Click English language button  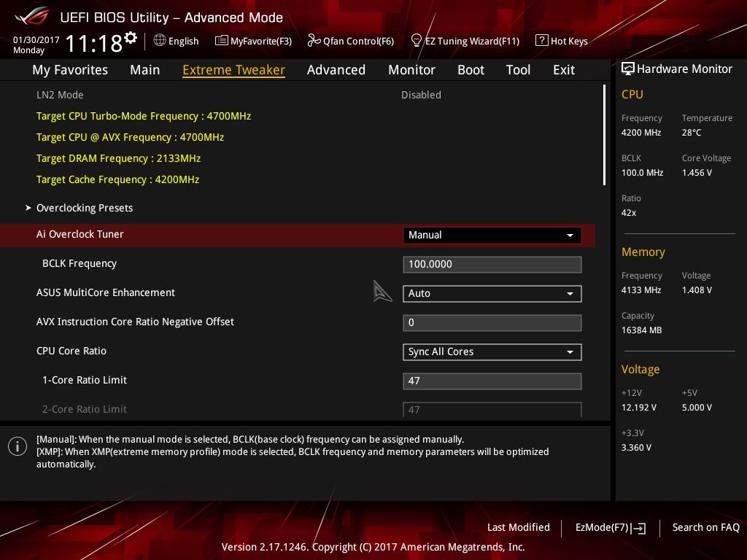tap(177, 41)
